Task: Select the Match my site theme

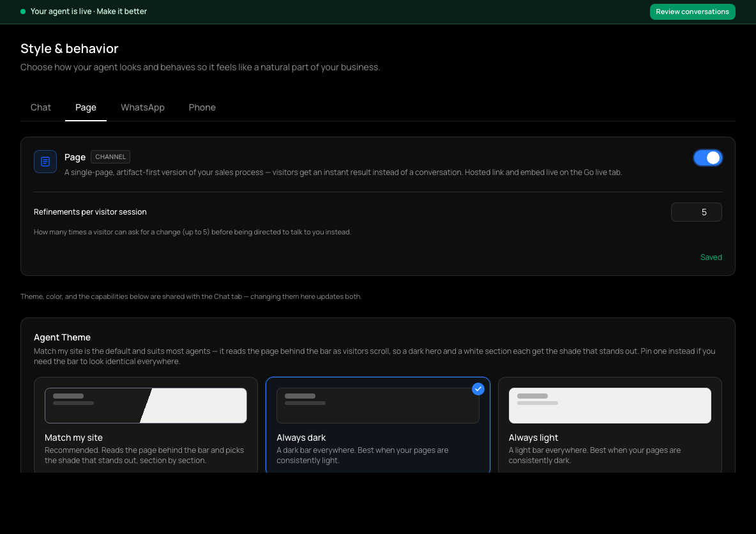Action: pos(146,425)
